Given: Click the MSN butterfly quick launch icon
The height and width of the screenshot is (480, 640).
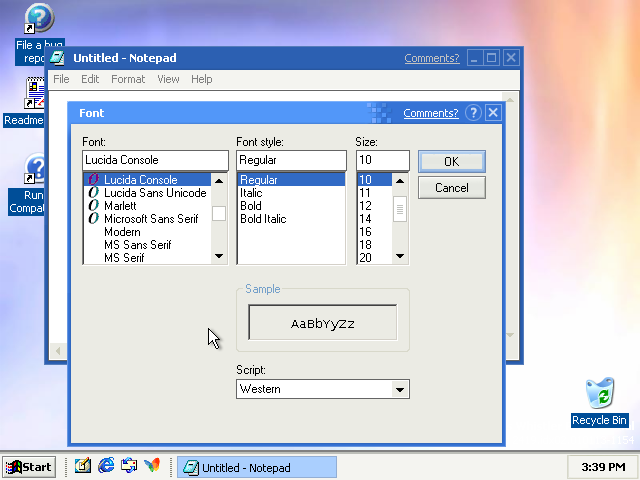Looking at the screenshot, I should pos(152,465).
